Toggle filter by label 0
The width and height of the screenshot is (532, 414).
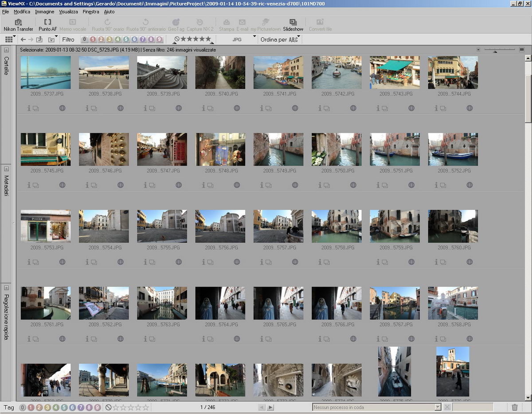point(85,39)
